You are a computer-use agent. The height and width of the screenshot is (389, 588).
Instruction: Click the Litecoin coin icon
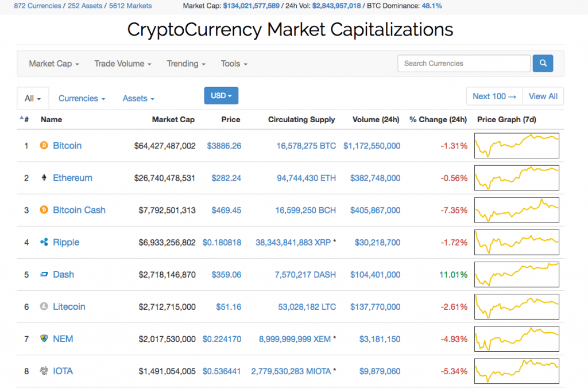coord(44,306)
